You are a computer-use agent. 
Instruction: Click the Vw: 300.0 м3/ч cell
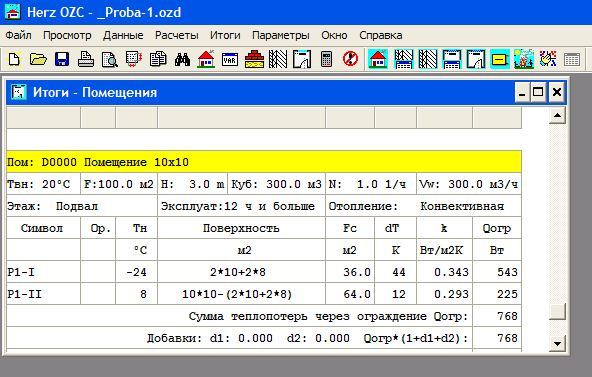(x=469, y=184)
